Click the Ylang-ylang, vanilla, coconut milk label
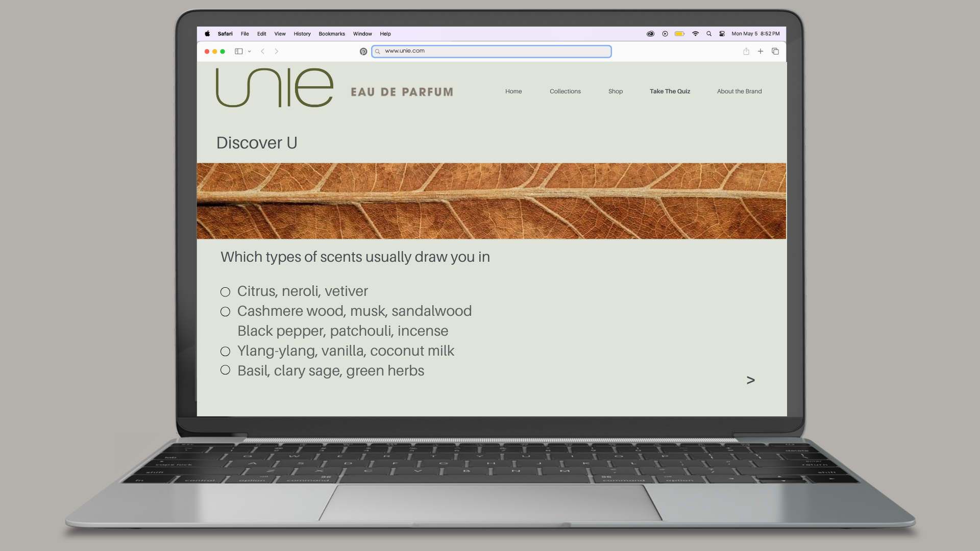Image resolution: width=980 pixels, height=551 pixels. coord(346,351)
